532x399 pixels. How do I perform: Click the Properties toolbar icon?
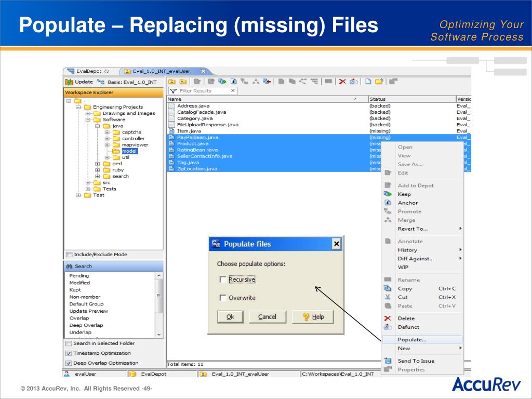click(393, 82)
